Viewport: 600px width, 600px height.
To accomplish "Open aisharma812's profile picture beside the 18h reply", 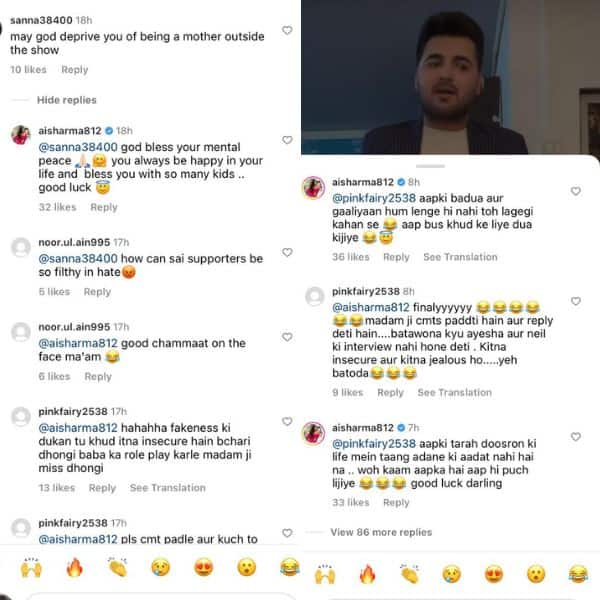I will click(x=21, y=135).
